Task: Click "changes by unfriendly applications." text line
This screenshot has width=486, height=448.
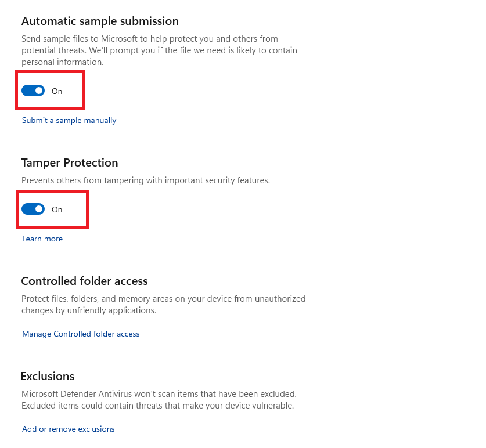Action: click(89, 310)
